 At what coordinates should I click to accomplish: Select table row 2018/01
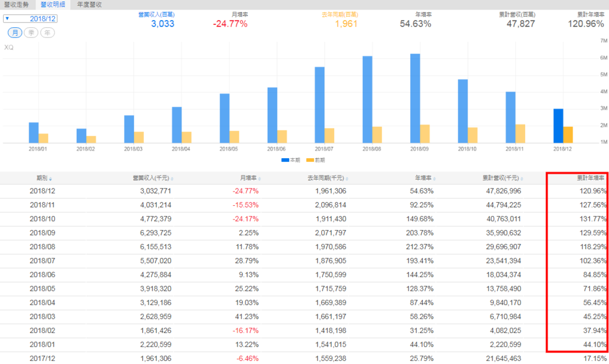[x=304, y=345]
